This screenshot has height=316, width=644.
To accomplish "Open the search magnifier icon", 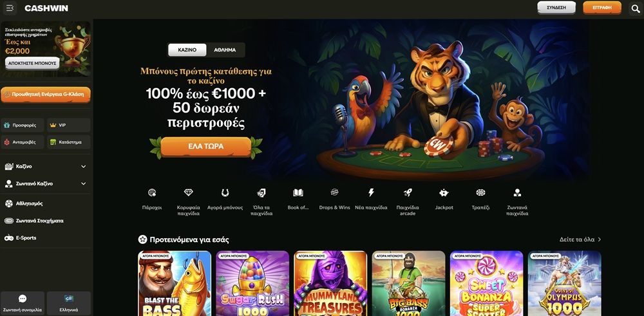I will point(636,8).
